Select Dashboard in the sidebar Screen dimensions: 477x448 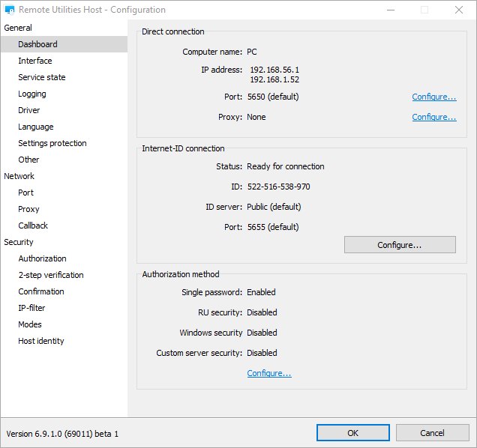coord(64,44)
